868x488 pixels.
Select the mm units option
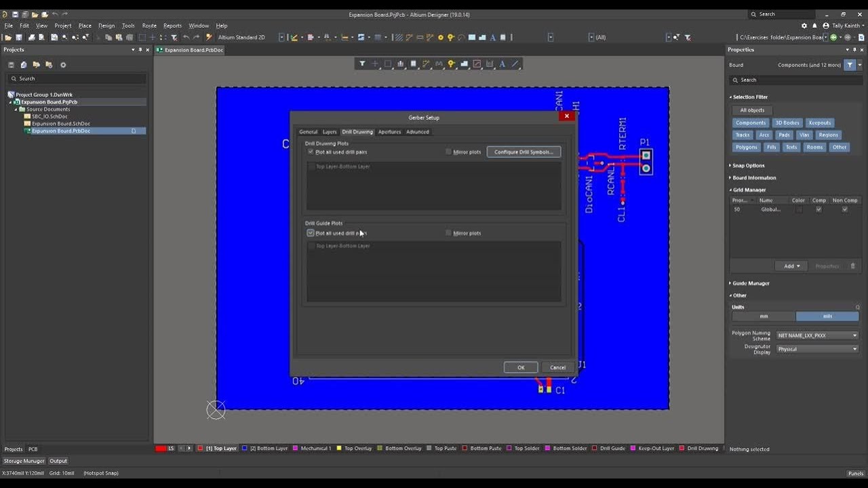coord(764,317)
